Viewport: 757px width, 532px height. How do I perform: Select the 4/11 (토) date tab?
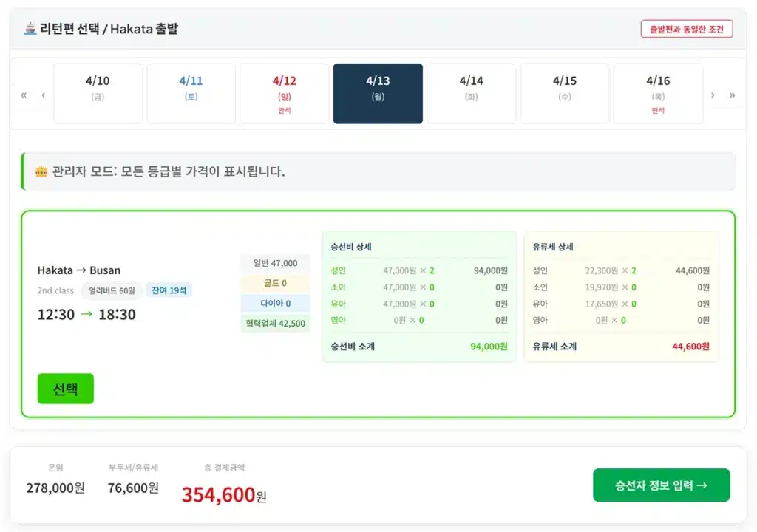[x=191, y=93]
